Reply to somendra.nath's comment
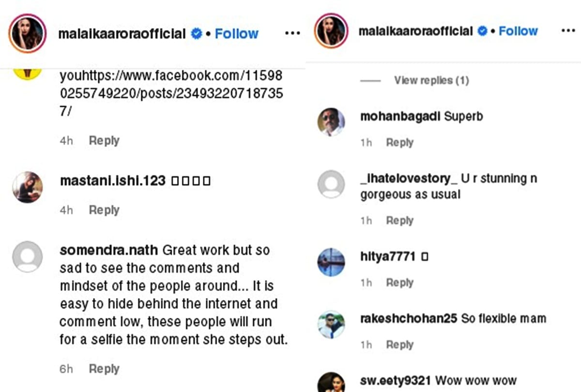Viewport: 581px width, 392px height. point(104,369)
